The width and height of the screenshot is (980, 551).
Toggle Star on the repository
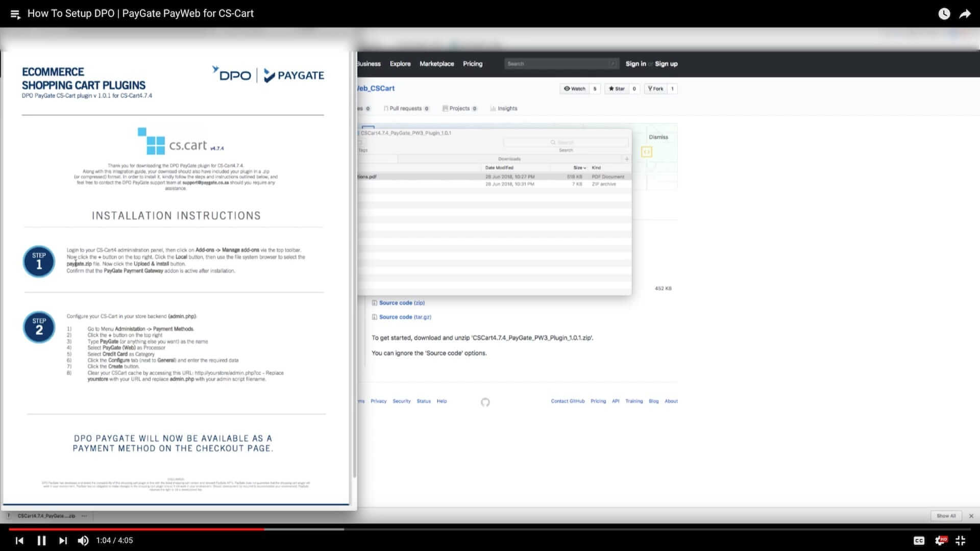(x=618, y=88)
